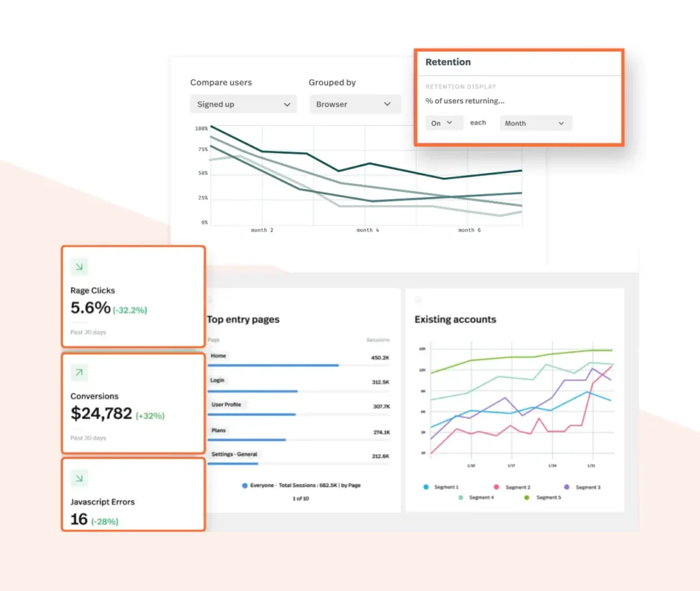
Task: Click the Page column header
Action: pyautogui.click(x=213, y=340)
